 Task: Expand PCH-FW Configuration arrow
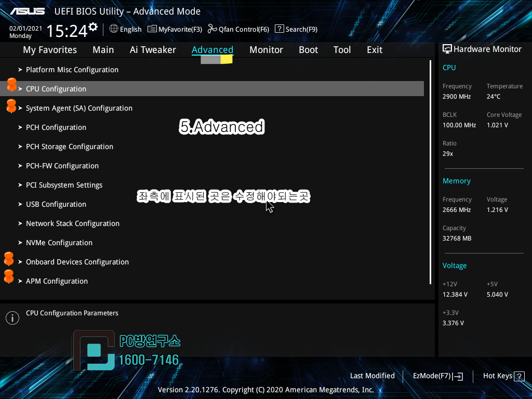tap(20, 166)
